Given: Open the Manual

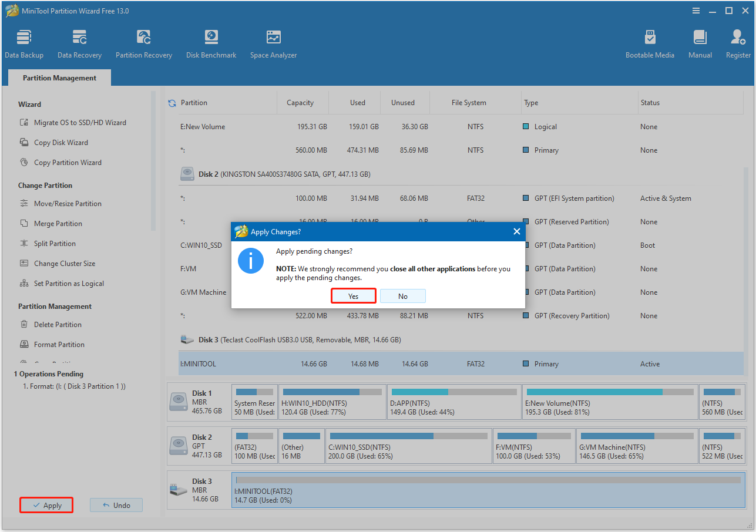Looking at the screenshot, I should tap(699, 43).
